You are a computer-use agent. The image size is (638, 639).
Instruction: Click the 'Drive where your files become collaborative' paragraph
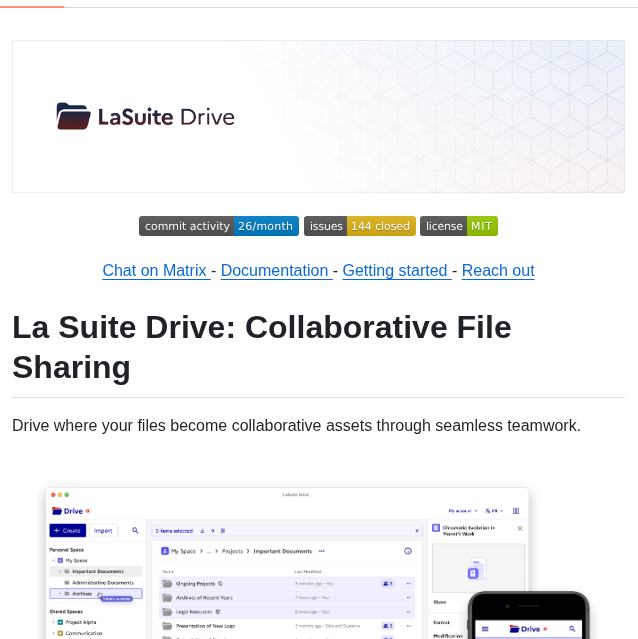click(x=296, y=425)
